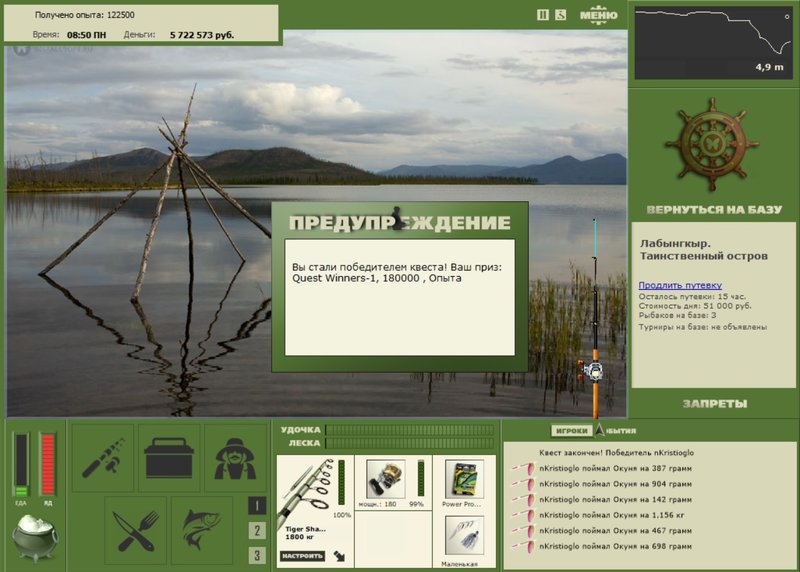This screenshot has width=800, height=572.
Task: Click Турниры на базе: не объявлены
Action: pyautogui.click(x=703, y=327)
